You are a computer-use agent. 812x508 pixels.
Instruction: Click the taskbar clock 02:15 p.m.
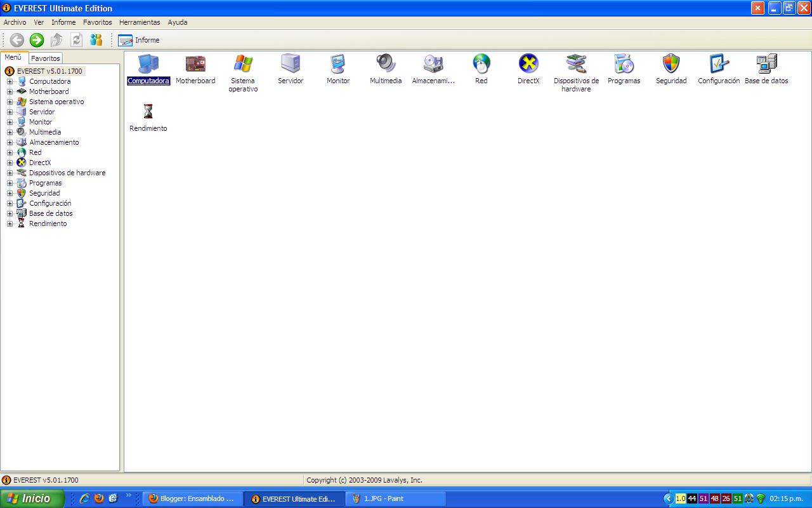(x=787, y=498)
